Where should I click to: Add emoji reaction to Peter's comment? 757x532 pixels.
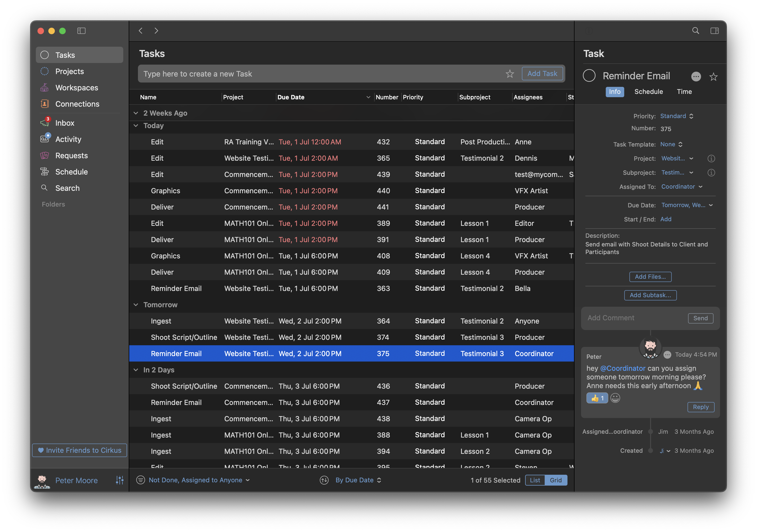[x=615, y=398]
